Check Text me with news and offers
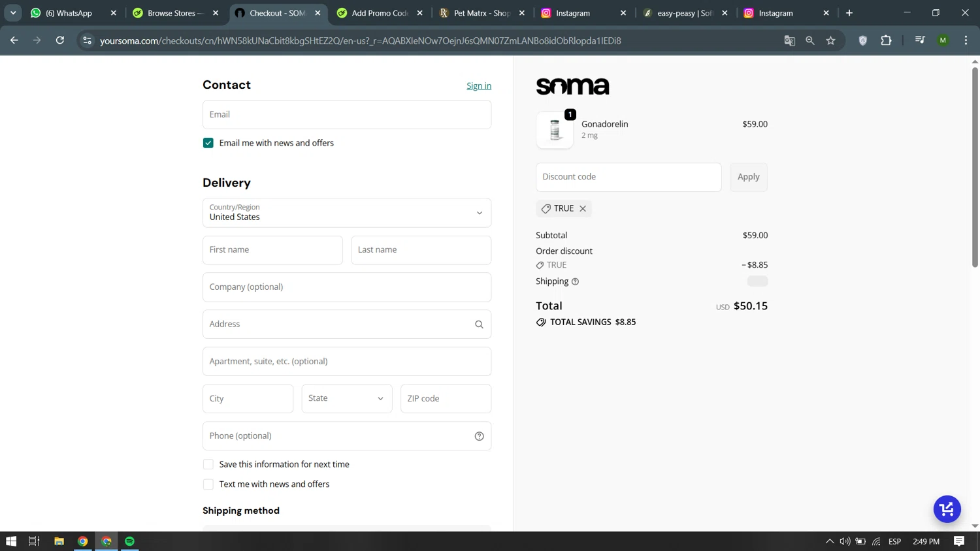 (x=208, y=484)
